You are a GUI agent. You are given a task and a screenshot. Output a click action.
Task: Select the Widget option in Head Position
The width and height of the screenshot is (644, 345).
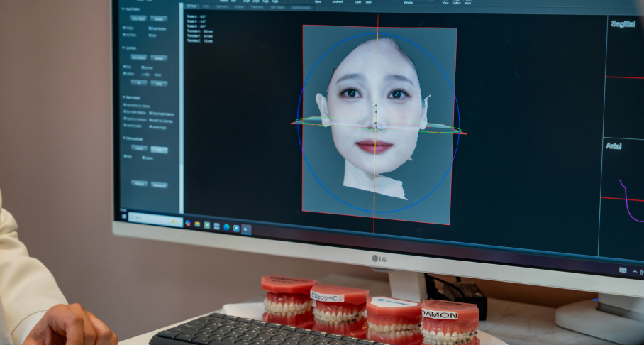pyautogui.click(x=128, y=28)
